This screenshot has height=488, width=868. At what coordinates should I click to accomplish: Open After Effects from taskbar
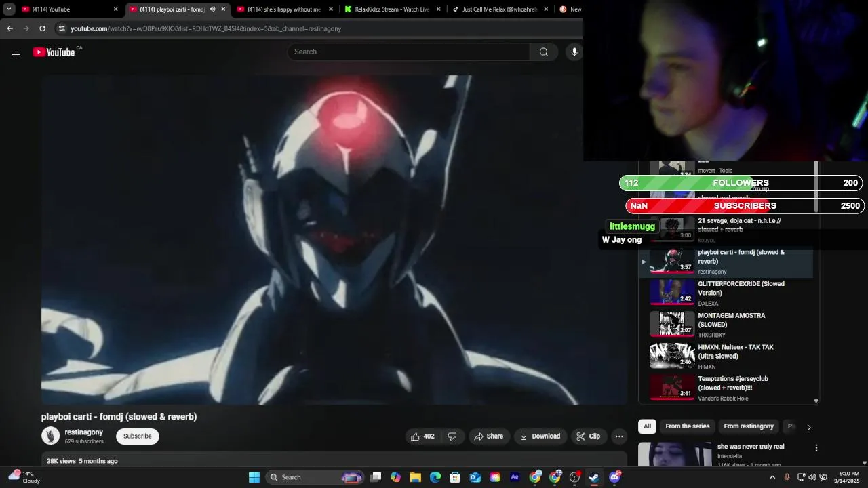tap(515, 477)
